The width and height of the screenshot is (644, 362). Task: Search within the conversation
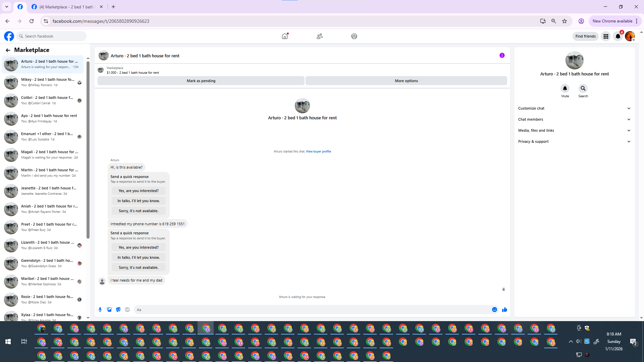tap(583, 88)
